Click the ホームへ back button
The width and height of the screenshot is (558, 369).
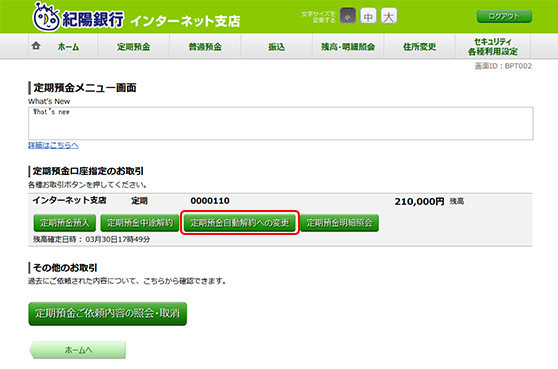[x=78, y=350]
